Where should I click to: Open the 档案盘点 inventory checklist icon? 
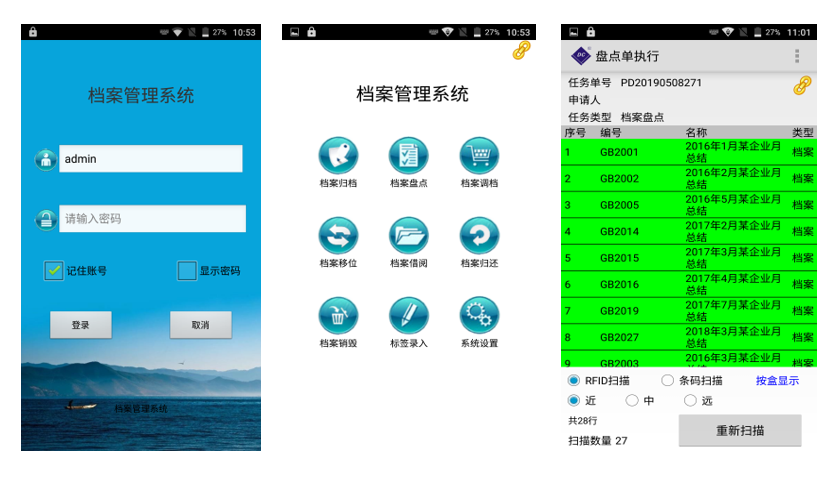point(408,156)
